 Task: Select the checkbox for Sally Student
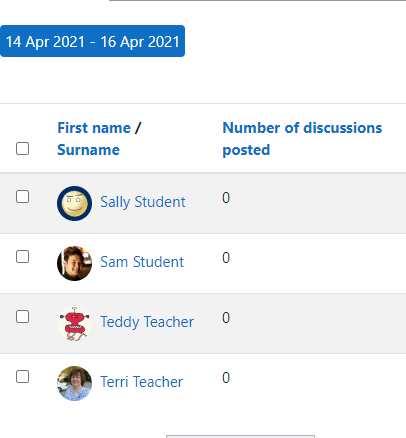[22, 197]
